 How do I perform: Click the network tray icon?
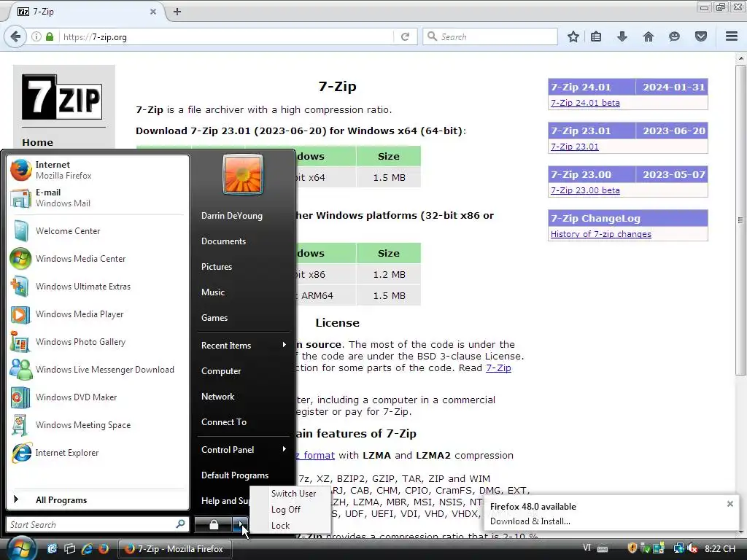tap(679, 548)
